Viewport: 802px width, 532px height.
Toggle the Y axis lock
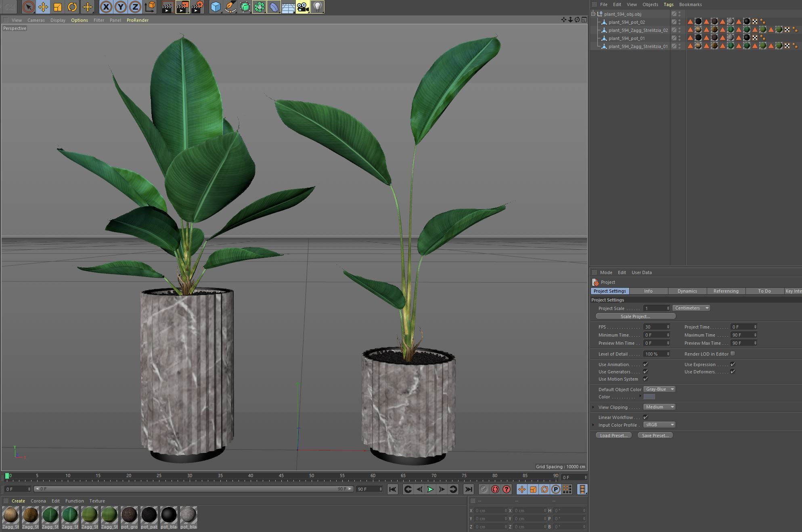coord(120,7)
